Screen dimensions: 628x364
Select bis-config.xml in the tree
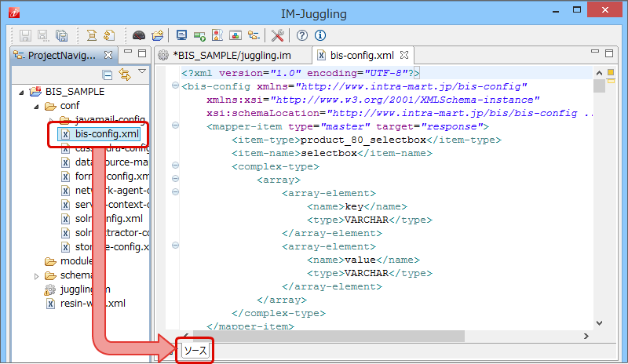click(x=107, y=134)
